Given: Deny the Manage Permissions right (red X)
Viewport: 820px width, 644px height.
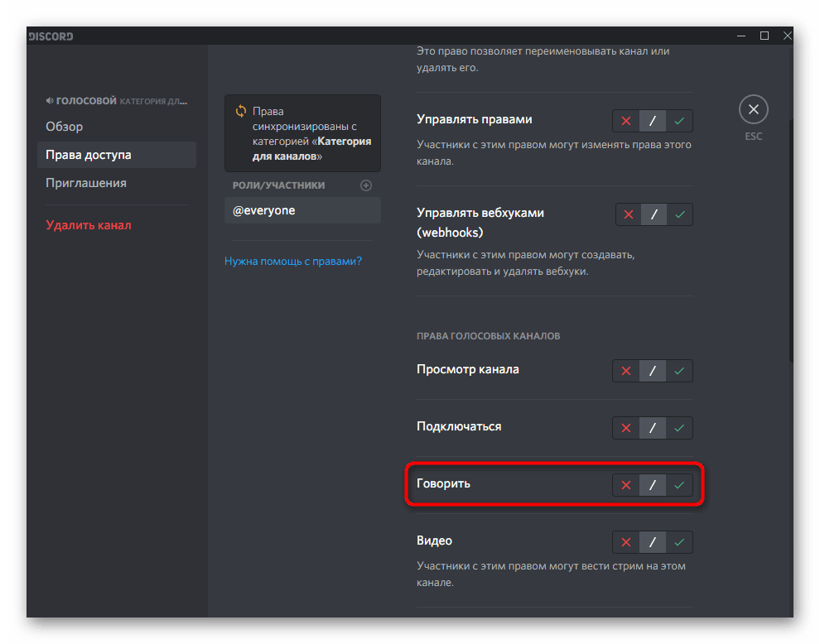Looking at the screenshot, I should tap(626, 121).
